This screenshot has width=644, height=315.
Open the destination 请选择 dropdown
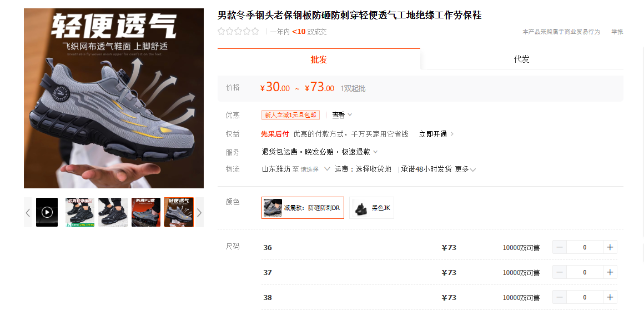click(x=315, y=169)
